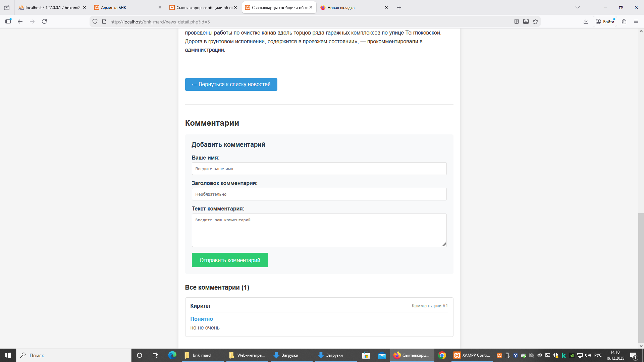This screenshot has width=644, height=362.
Task: Bookmark page with the star icon
Action: pos(535,21)
